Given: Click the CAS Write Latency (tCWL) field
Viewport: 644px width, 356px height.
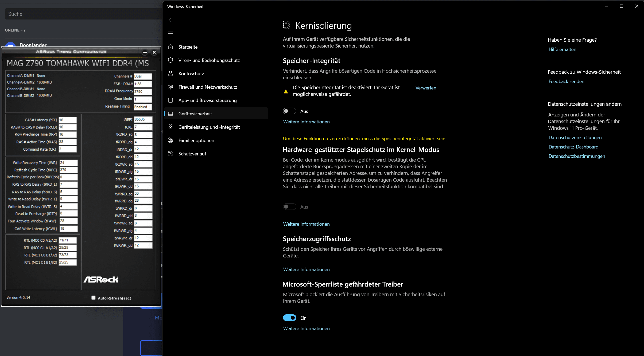Looking at the screenshot, I should (x=68, y=229).
